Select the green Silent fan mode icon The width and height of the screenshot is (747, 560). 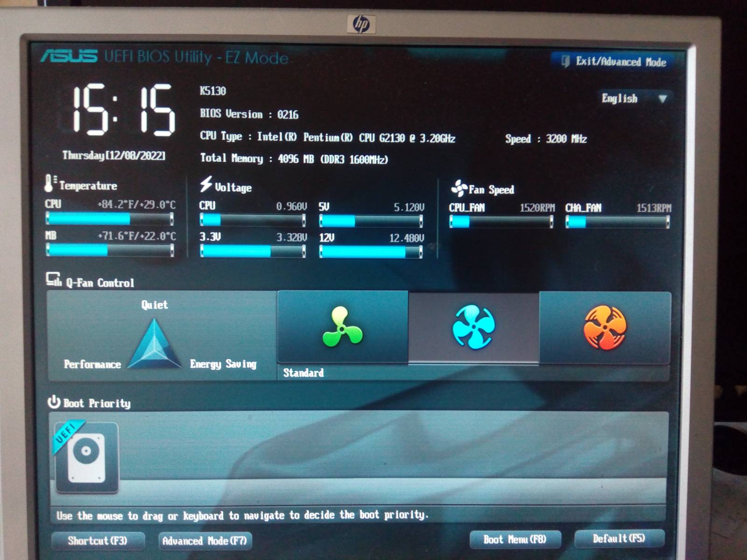[x=342, y=327]
